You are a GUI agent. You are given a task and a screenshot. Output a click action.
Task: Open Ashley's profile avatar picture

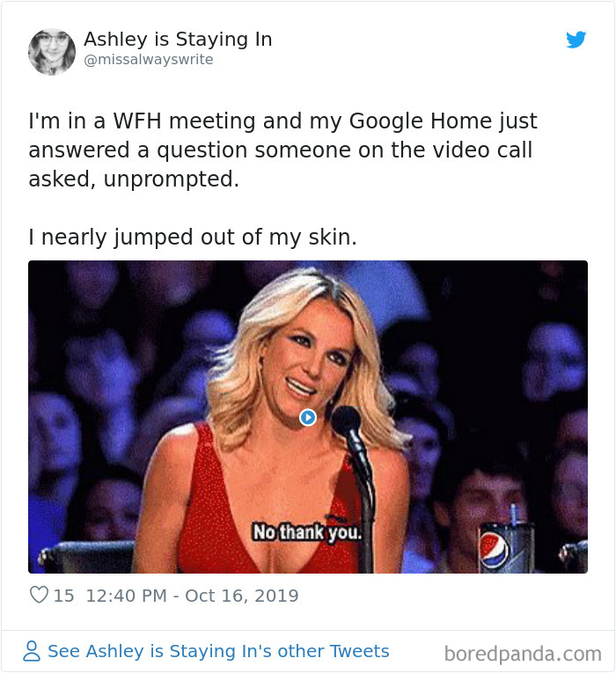[52, 52]
